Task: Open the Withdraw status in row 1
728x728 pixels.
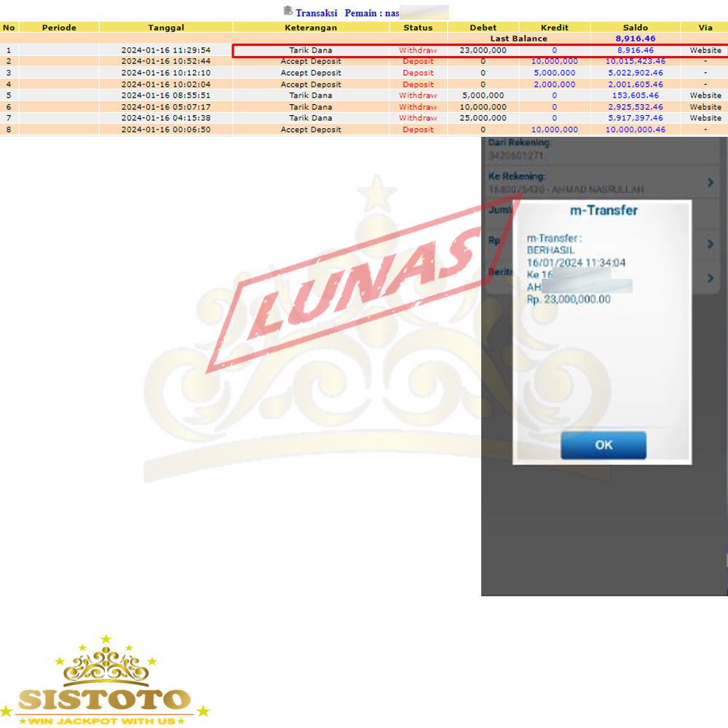Action: 418,50
